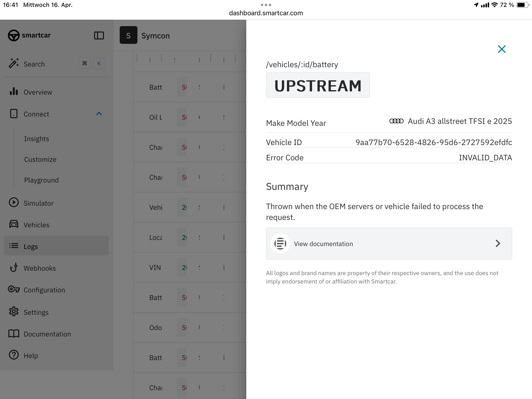Open Insights under Connect
Image resolution: width=532 pixels, height=399 pixels.
tap(37, 139)
